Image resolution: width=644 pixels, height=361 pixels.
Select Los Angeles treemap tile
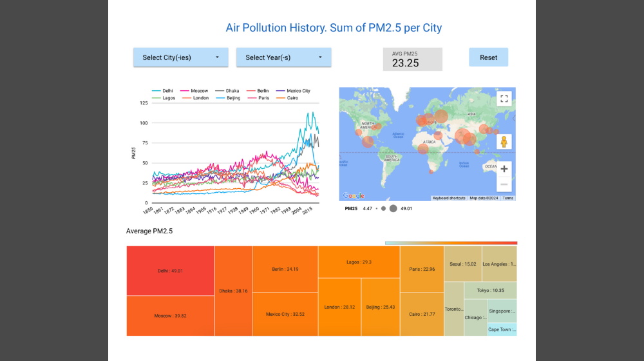click(500, 264)
